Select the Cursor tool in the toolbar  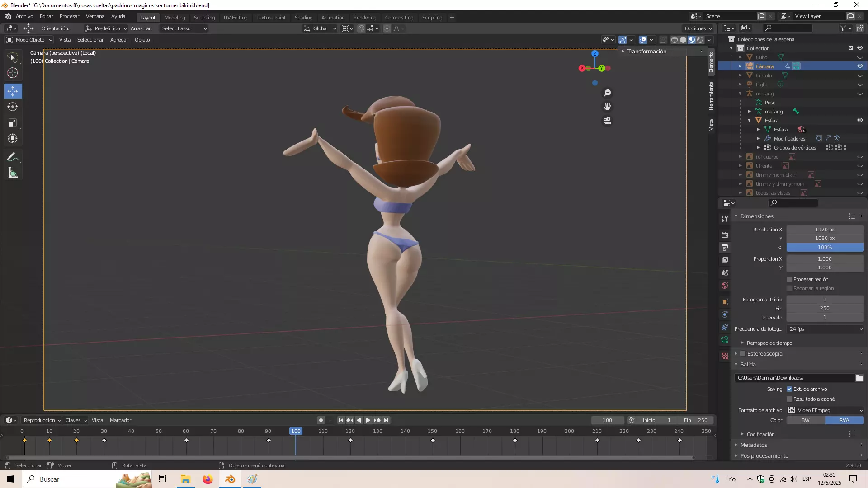click(x=13, y=73)
